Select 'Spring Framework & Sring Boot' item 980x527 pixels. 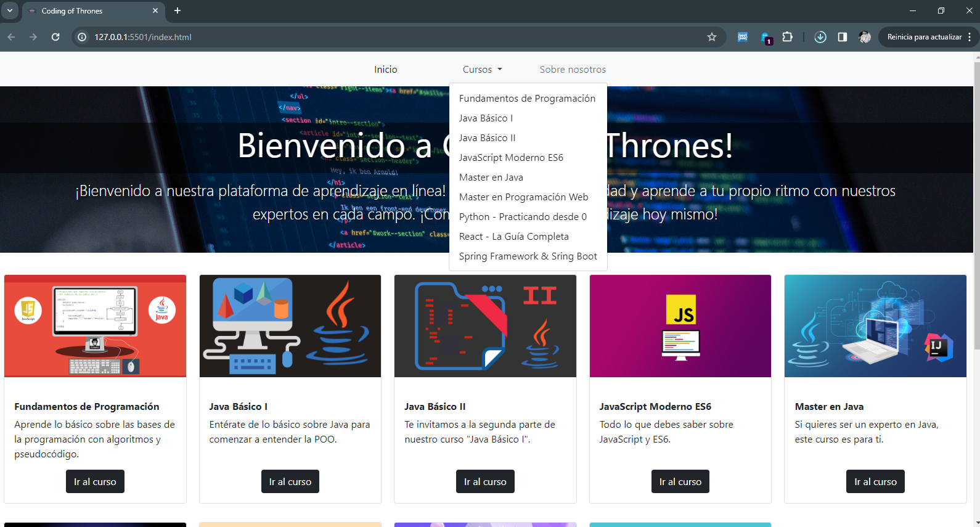point(528,256)
